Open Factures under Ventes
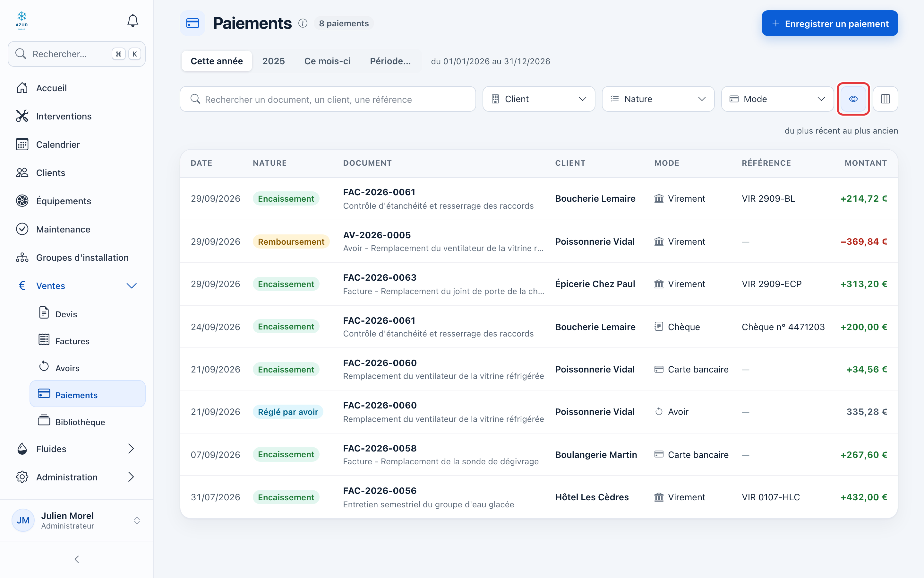The height and width of the screenshot is (578, 924). 88,341
